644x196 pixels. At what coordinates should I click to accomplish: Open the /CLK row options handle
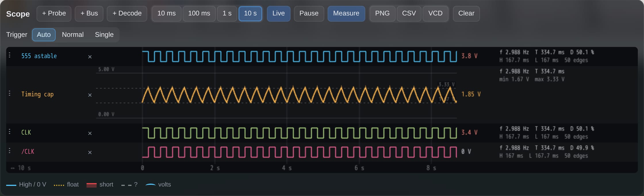coord(10,151)
